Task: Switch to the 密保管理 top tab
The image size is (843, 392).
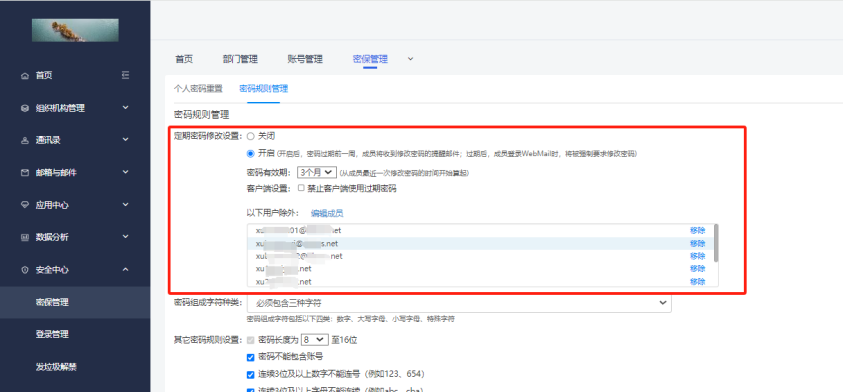Action: 370,59
